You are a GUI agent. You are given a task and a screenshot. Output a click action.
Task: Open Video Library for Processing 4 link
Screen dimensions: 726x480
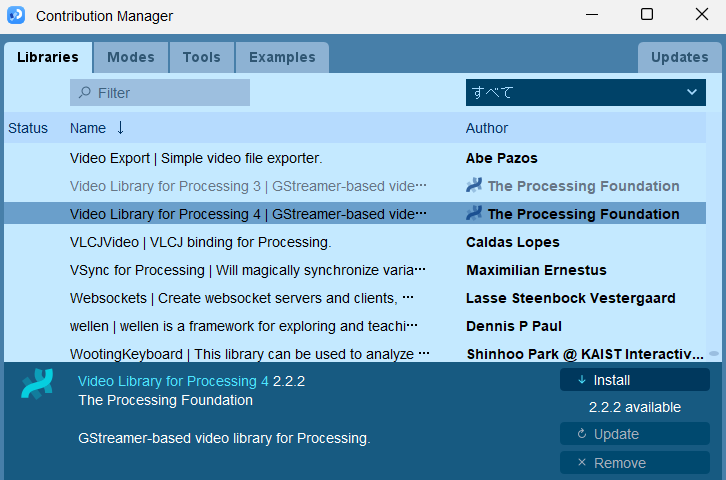(173, 381)
